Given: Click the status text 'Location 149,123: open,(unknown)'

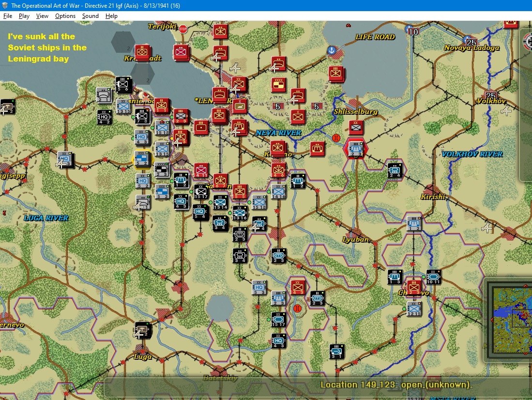Looking at the screenshot, I should pyautogui.click(x=395, y=385).
